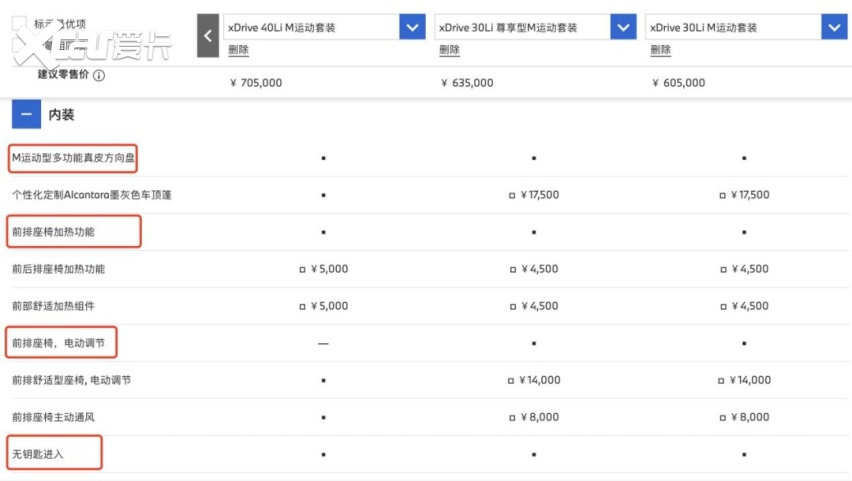Click 删除 under xDrive 40Li M运动套装
The width and height of the screenshot is (852, 481).
pos(238,50)
